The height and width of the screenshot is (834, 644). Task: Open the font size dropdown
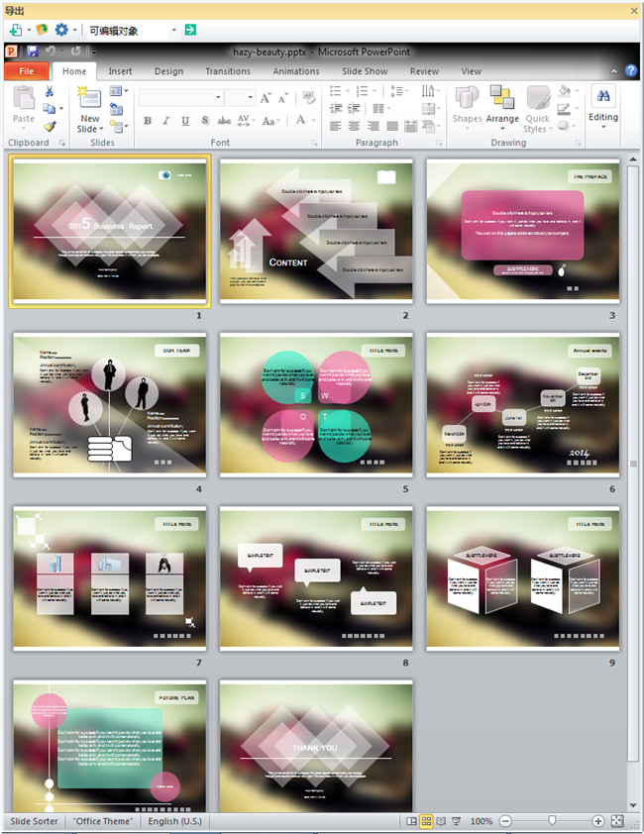tap(250, 97)
